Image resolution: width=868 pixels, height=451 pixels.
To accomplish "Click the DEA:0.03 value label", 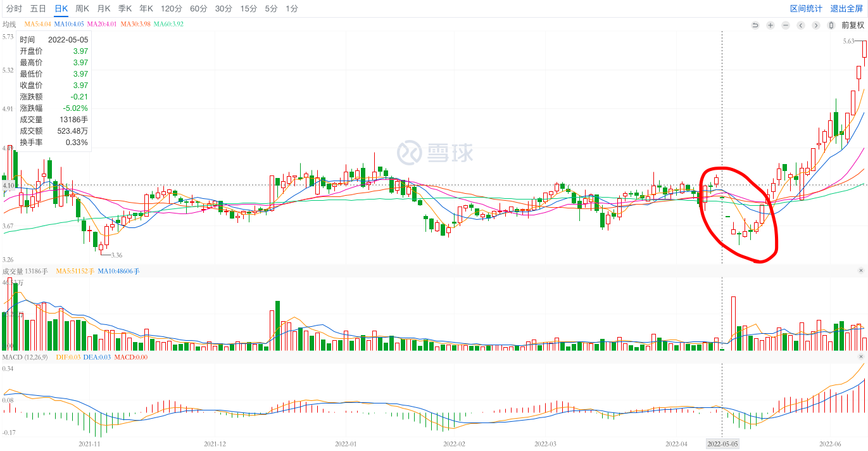I will (97, 357).
